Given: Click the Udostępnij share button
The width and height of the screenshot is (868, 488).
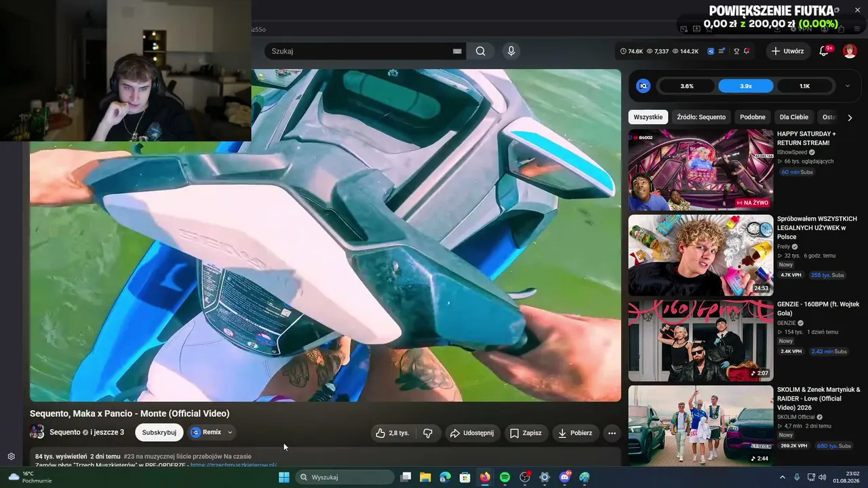Looking at the screenshot, I should point(473,433).
